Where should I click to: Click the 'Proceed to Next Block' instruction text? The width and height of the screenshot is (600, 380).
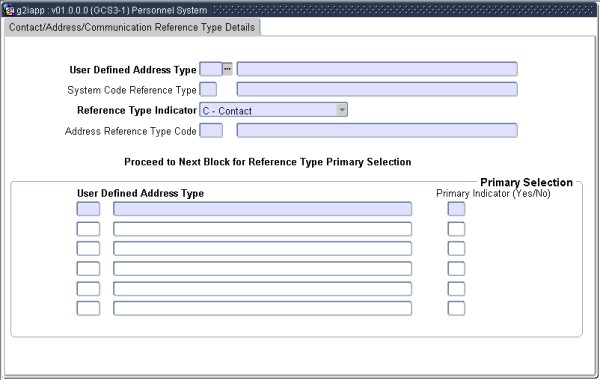[x=268, y=162]
